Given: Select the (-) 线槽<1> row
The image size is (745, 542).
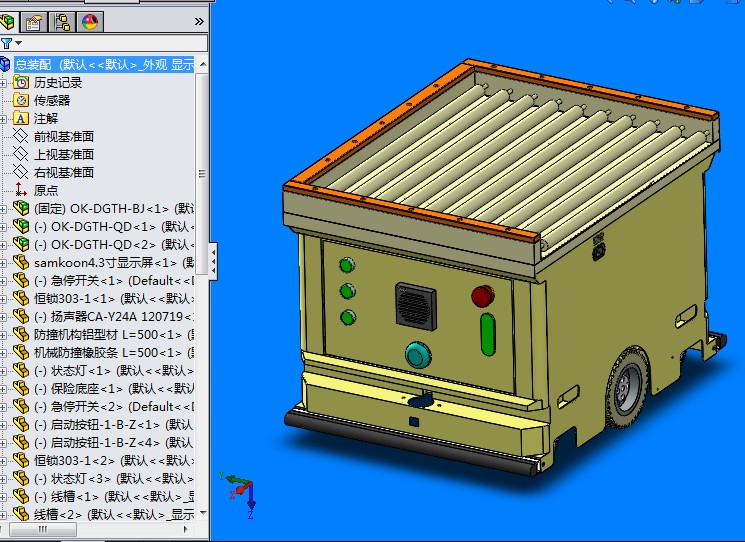Looking at the screenshot, I should 104,496.
